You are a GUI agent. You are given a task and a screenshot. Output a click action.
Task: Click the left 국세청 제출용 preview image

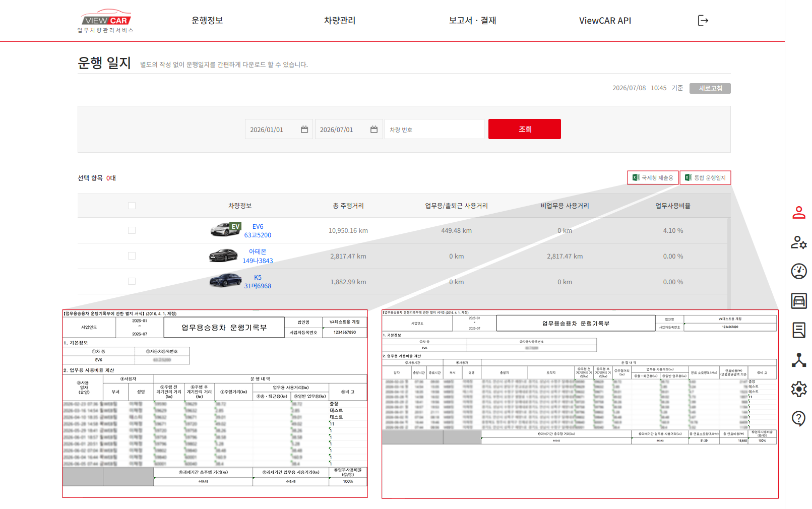[215, 404]
